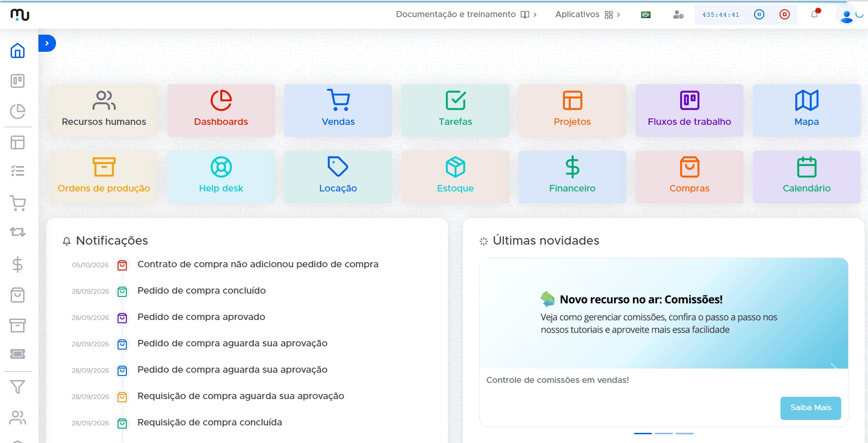Expand Documentação e treinamento menu
868x443 pixels.
[466, 14]
